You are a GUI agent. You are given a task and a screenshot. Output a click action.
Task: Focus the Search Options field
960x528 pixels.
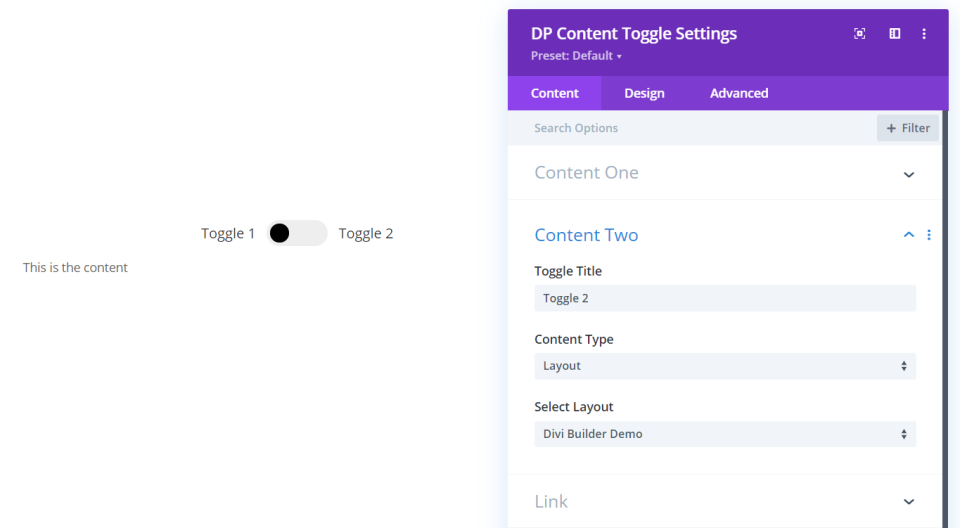pos(690,128)
